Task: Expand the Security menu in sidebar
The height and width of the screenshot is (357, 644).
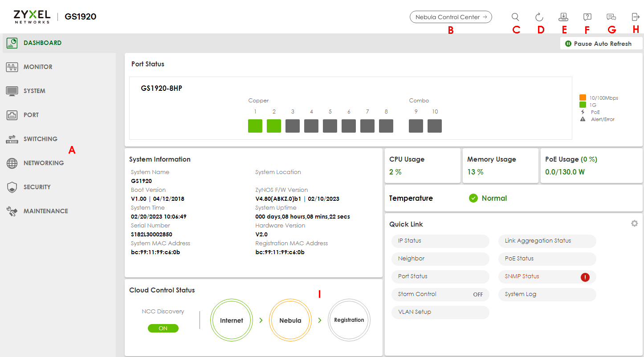Action: (37, 187)
